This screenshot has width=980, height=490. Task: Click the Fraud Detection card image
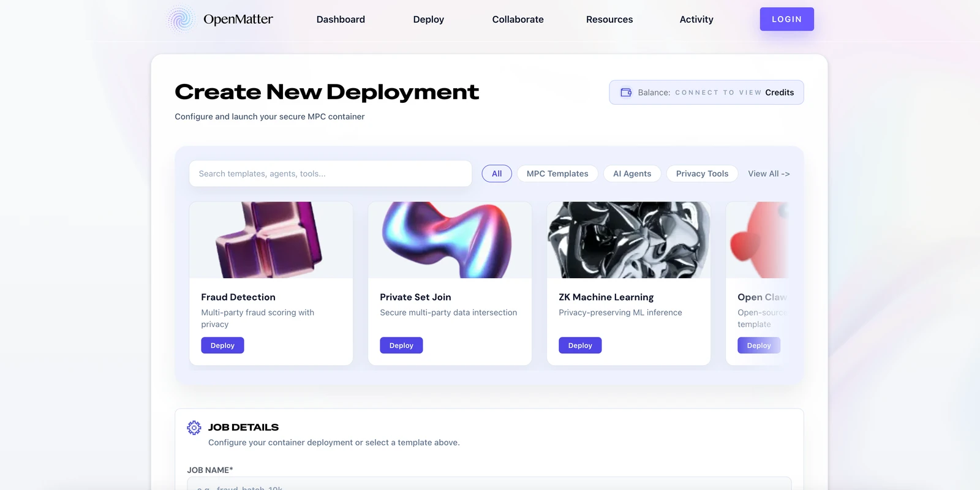(x=271, y=240)
